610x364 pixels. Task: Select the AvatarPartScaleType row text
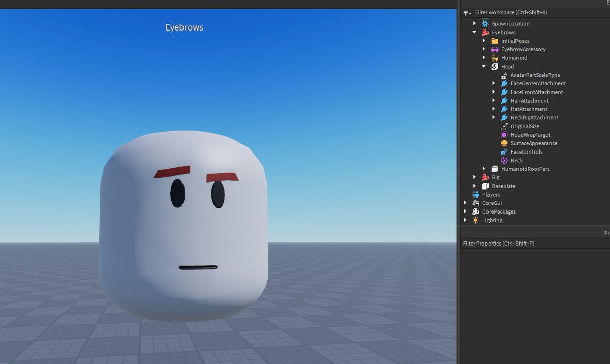pyautogui.click(x=535, y=75)
